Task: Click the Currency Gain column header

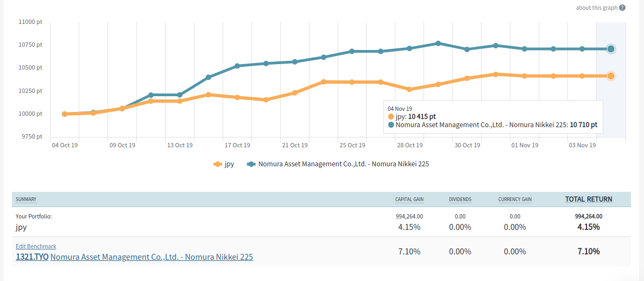Action: 515,199
